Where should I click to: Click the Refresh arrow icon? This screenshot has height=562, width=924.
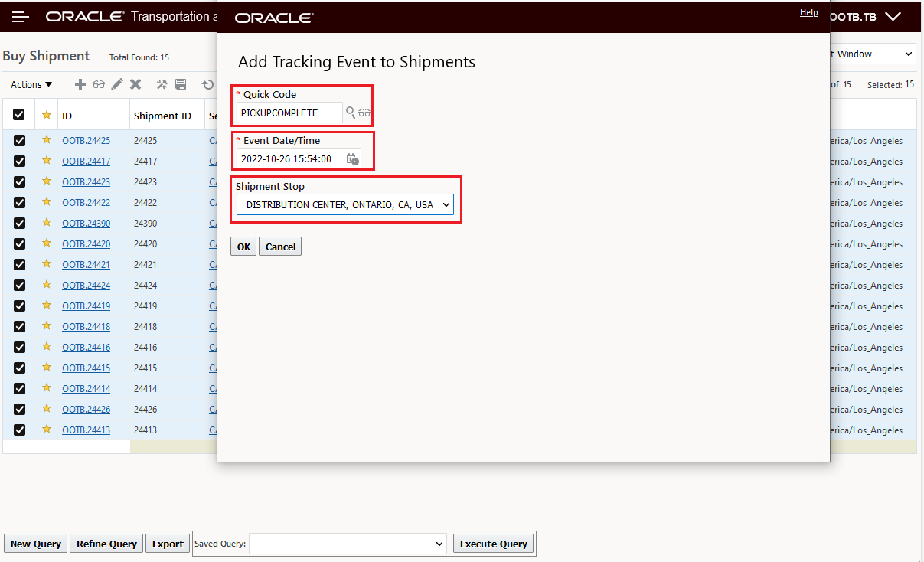click(x=207, y=84)
